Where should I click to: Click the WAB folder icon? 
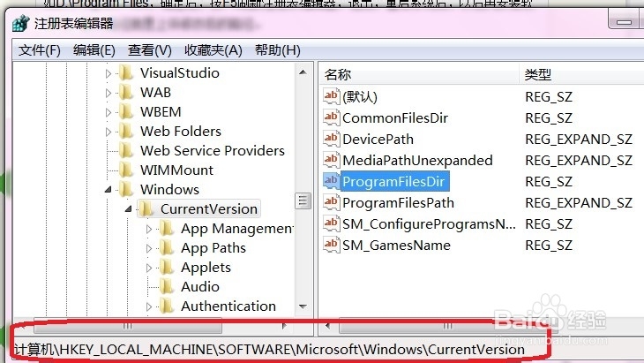[126, 92]
